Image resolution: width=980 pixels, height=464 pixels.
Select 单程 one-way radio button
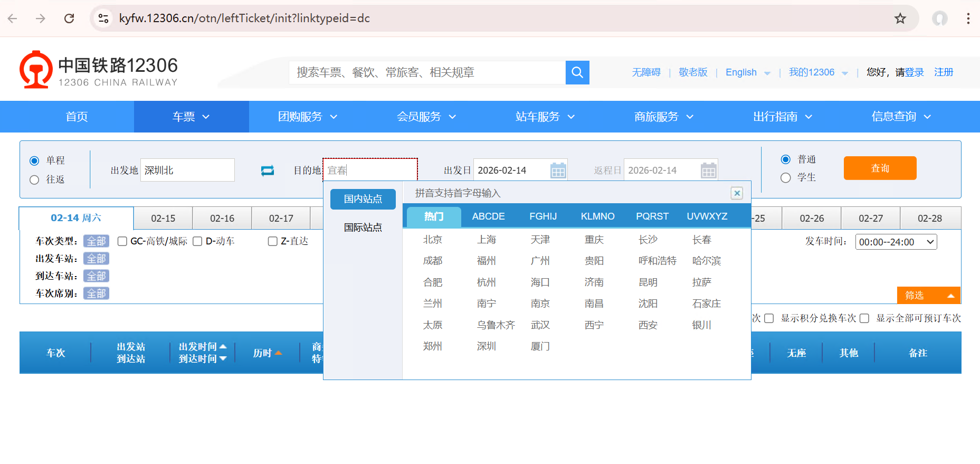[34, 160]
